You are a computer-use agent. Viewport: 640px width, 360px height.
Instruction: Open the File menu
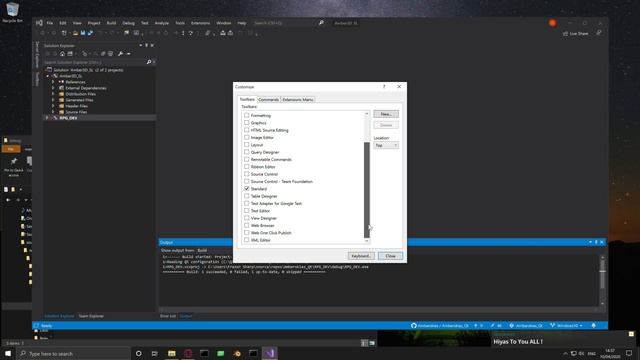click(x=50, y=23)
